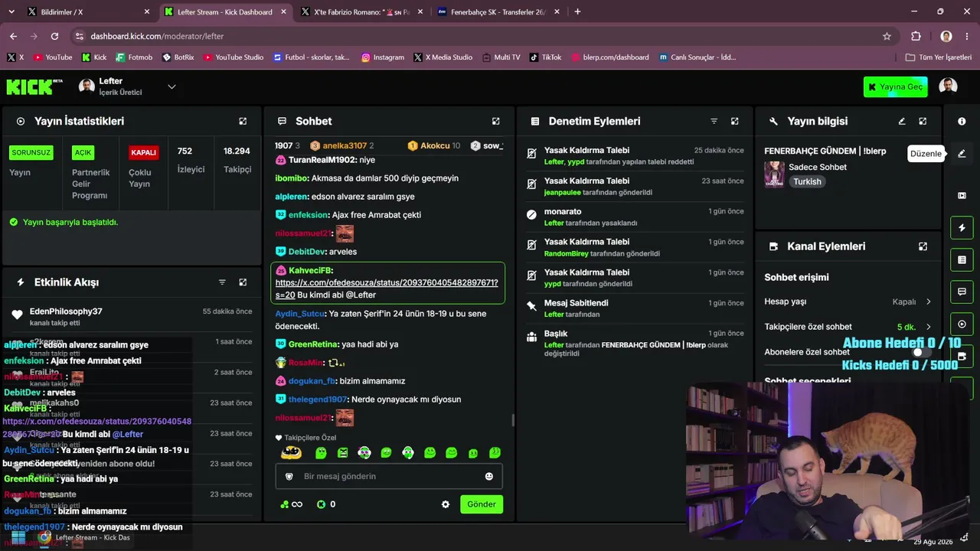Open the emoji picker in message box
The height and width of the screenshot is (551, 980).
click(489, 476)
